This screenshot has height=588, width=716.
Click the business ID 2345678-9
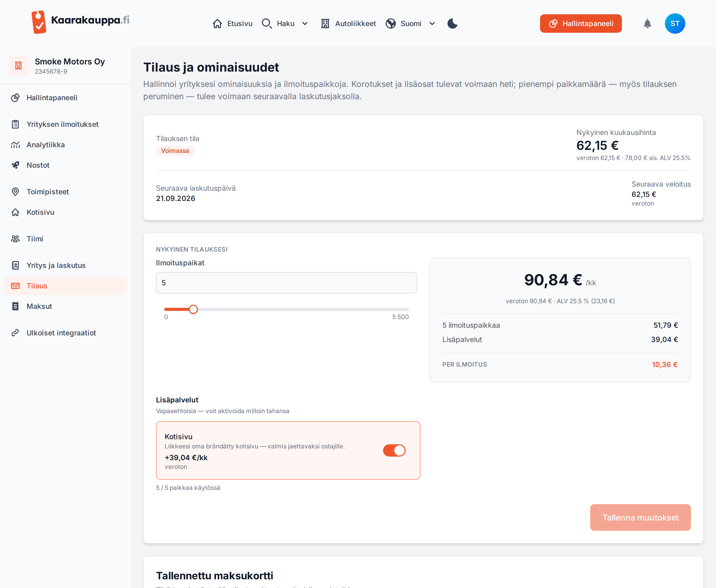[51, 72]
